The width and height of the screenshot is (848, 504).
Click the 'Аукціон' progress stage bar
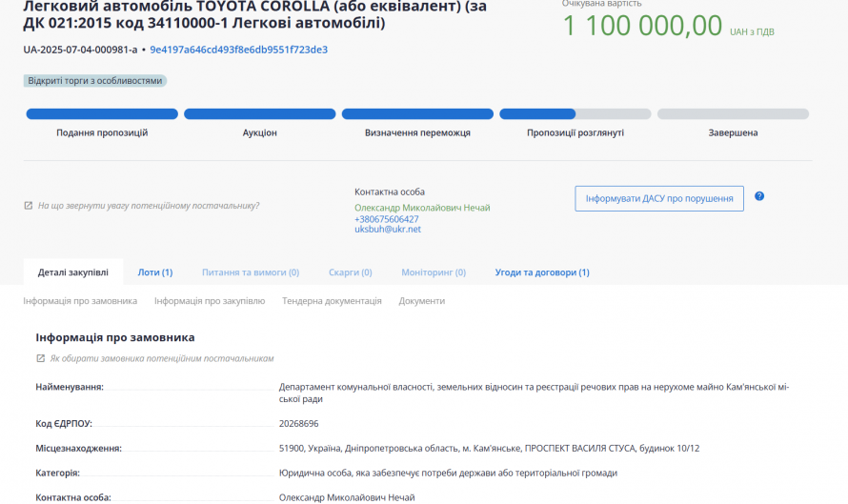click(259, 114)
